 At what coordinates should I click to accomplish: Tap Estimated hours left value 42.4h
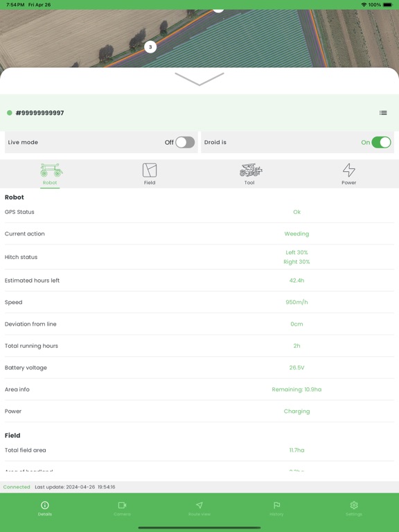coord(297,281)
